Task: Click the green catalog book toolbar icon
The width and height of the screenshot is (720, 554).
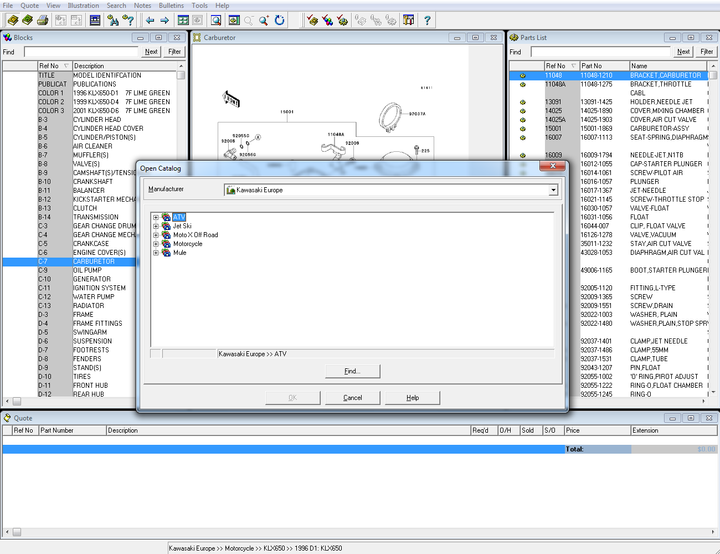Action: 28,20
